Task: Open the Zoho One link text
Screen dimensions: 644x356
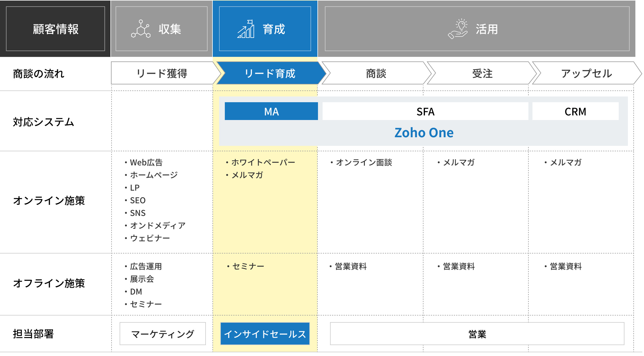Action: (x=424, y=133)
